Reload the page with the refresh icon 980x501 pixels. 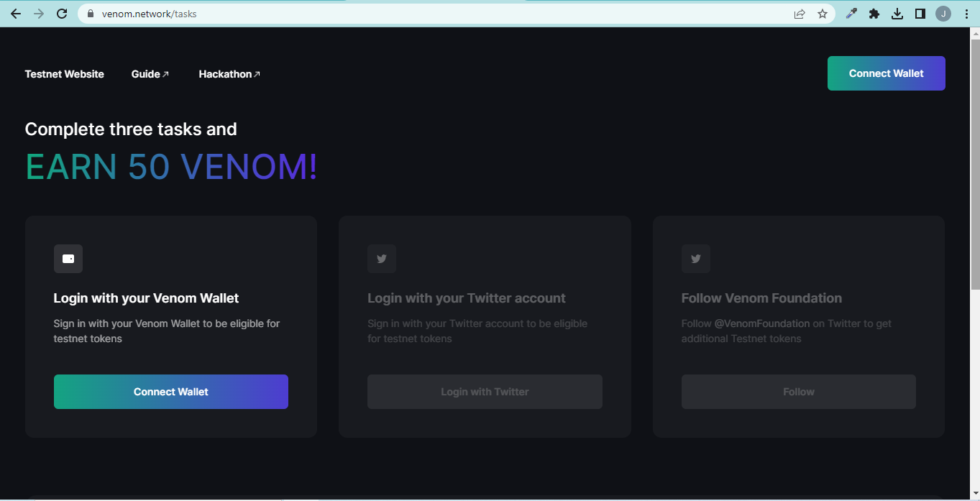62,14
